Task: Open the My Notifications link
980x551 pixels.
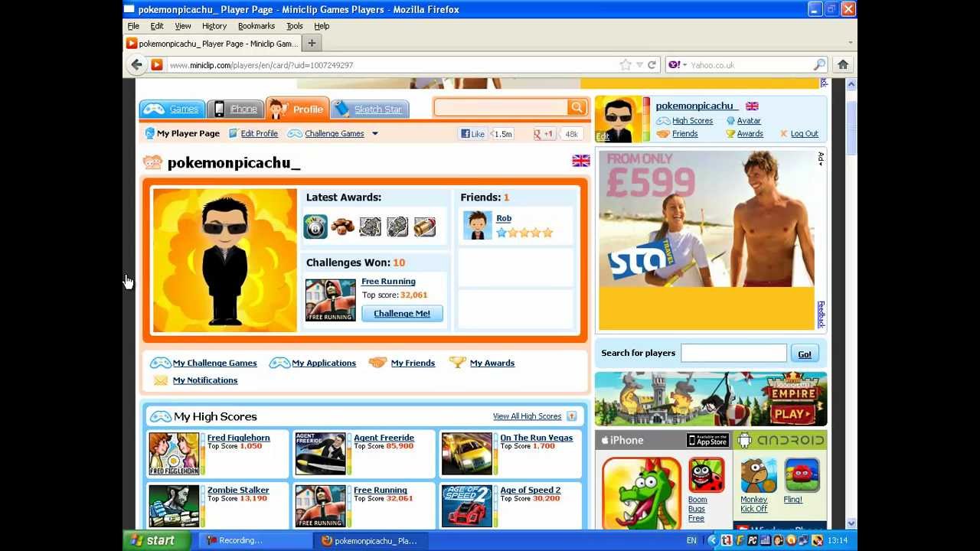Action: coord(205,380)
